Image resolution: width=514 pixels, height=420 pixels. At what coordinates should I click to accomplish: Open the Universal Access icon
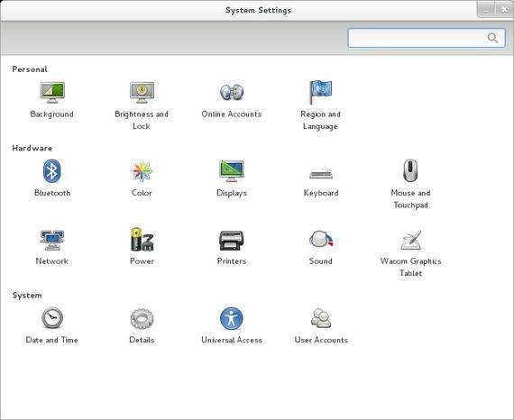pyautogui.click(x=232, y=318)
